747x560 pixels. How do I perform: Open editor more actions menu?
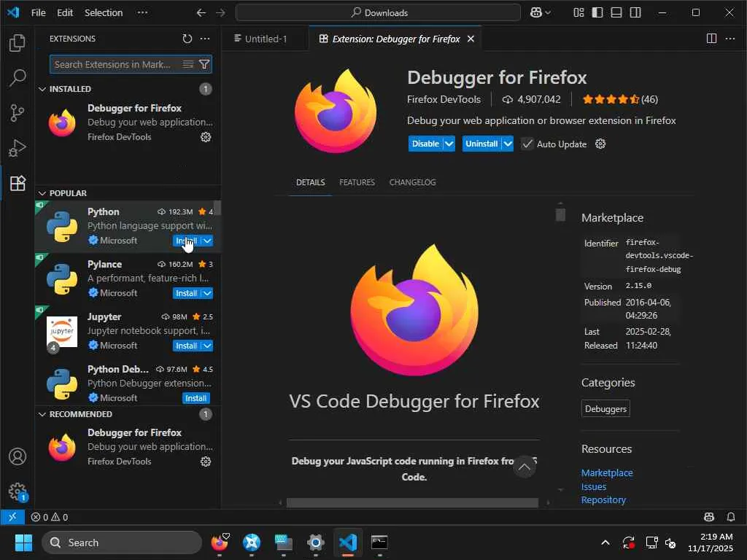[729, 39]
